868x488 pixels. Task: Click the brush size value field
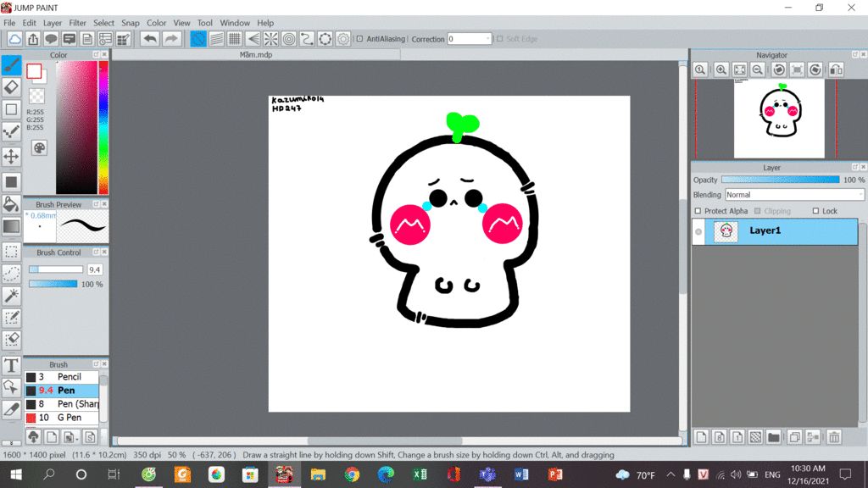point(95,269)
